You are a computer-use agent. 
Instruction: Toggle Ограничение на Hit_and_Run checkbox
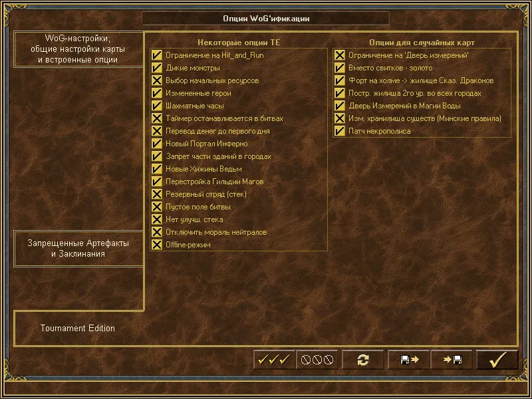[x=157, y=55]
